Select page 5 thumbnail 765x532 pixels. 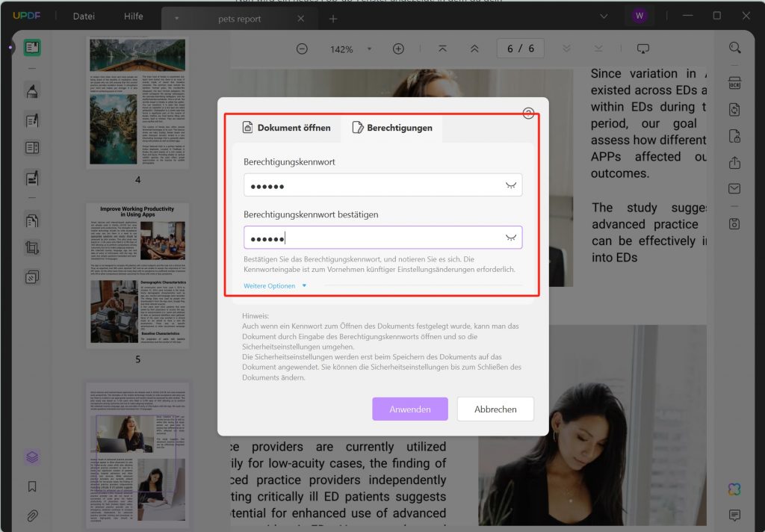[x=137, y=276]
